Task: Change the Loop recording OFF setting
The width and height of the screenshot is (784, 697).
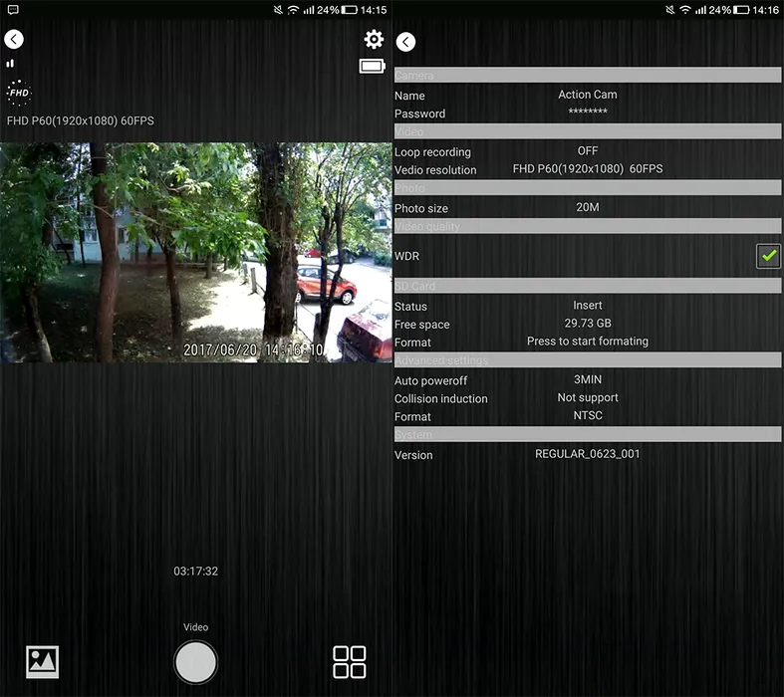Action: coord(587,151)
